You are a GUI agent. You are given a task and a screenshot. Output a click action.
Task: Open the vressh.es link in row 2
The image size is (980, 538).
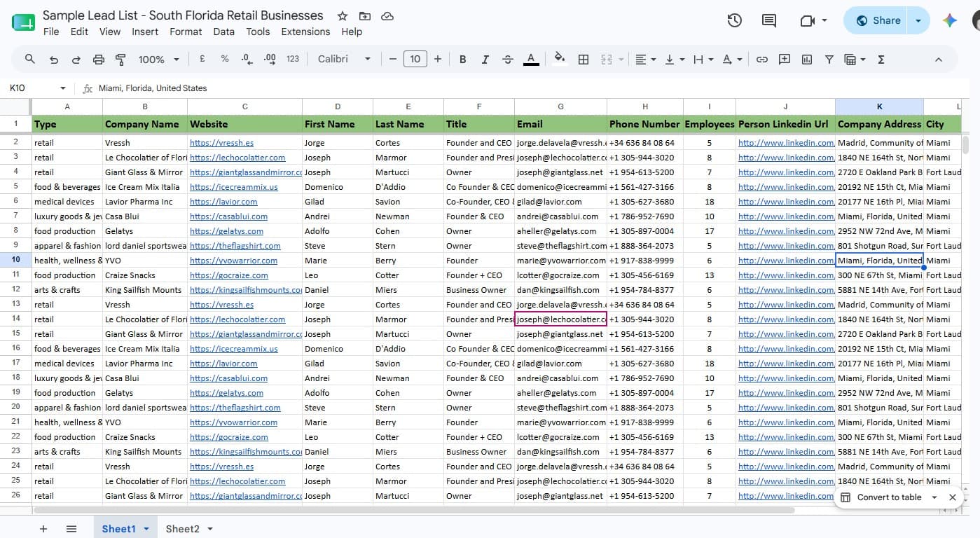click(x=221, y=143)
